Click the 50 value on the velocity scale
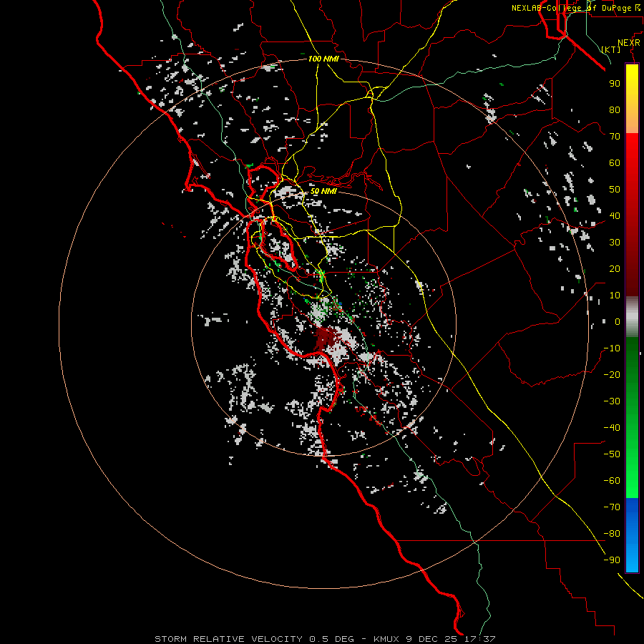Image resolution: width=644 pixels, height=644 pixels. (x=615, y=190)
